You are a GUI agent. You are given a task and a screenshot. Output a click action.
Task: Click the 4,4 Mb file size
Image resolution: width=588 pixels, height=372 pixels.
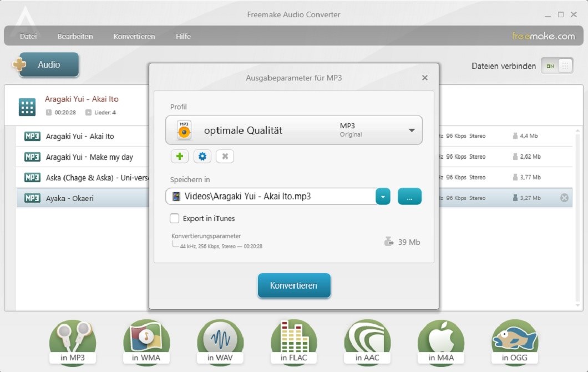point(529,136)
